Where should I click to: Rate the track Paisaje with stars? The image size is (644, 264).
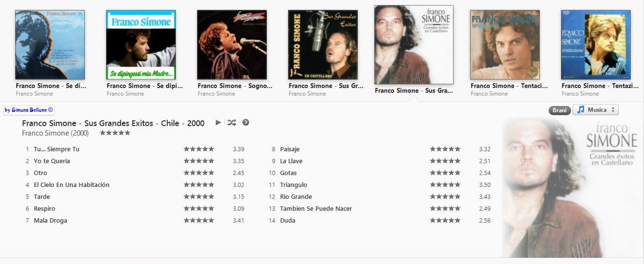pyautogui.click(x=445, y=149)
